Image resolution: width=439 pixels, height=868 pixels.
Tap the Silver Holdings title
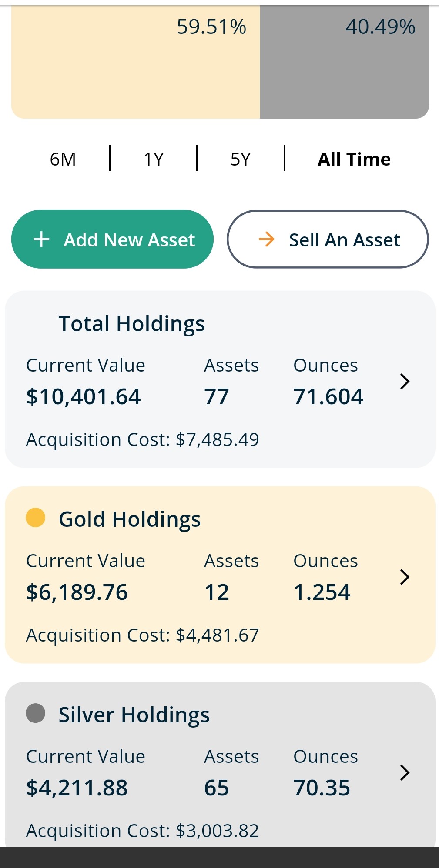tap(134, 715)
